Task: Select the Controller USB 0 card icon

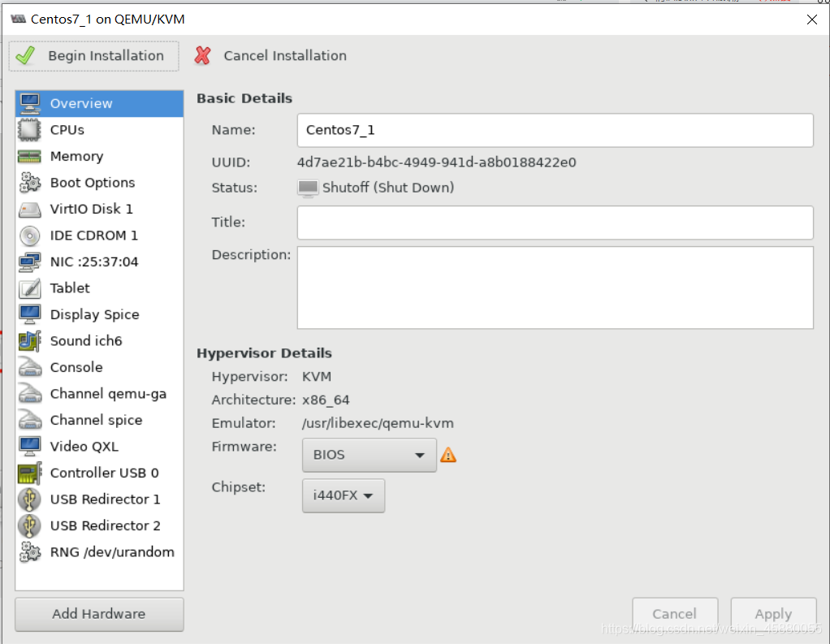Action: tap(29, 473)
